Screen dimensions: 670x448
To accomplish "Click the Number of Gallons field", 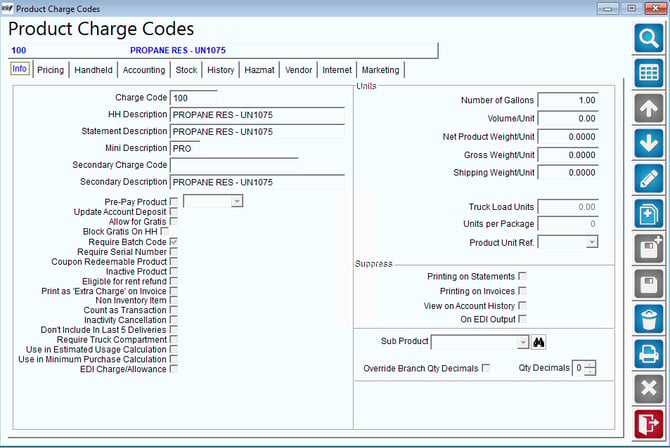I will pos(568,100).
